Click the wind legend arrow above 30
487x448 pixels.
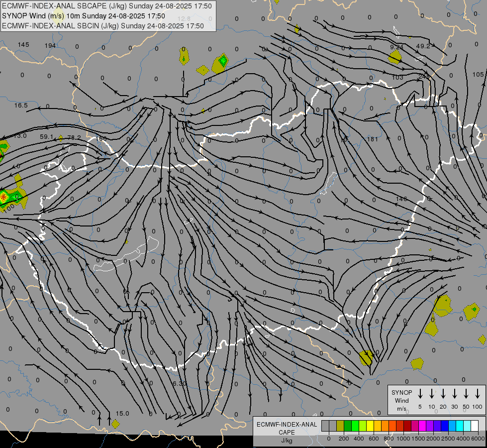click(x=454, y=394)
